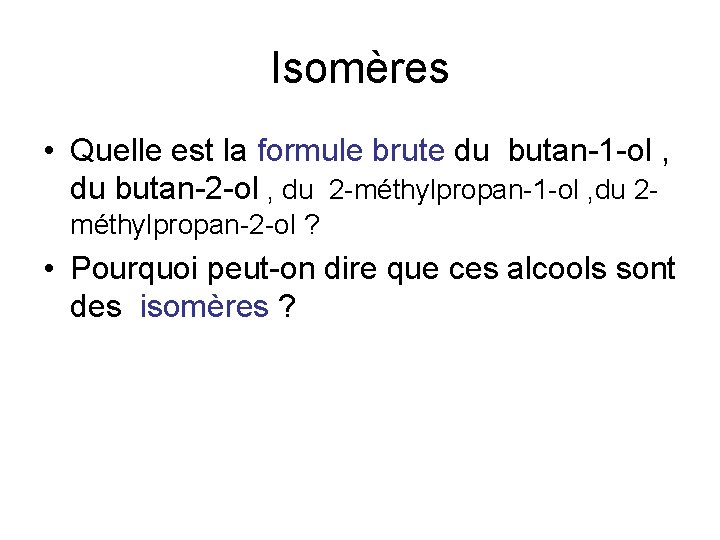Select the text 2-méthylpropan-1-ol
Viewport: 720px width, 540px height.
(453, 190)
